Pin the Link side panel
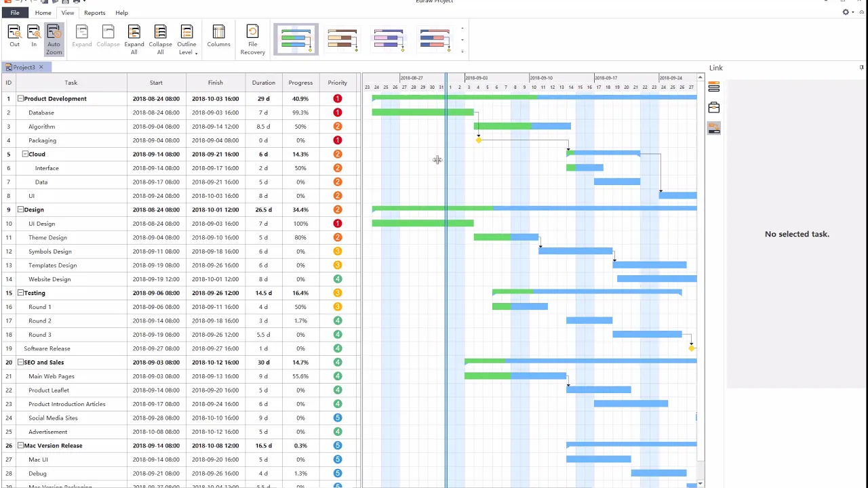The width and height of the screenshot is (868, 488). [x=861, y=67]
